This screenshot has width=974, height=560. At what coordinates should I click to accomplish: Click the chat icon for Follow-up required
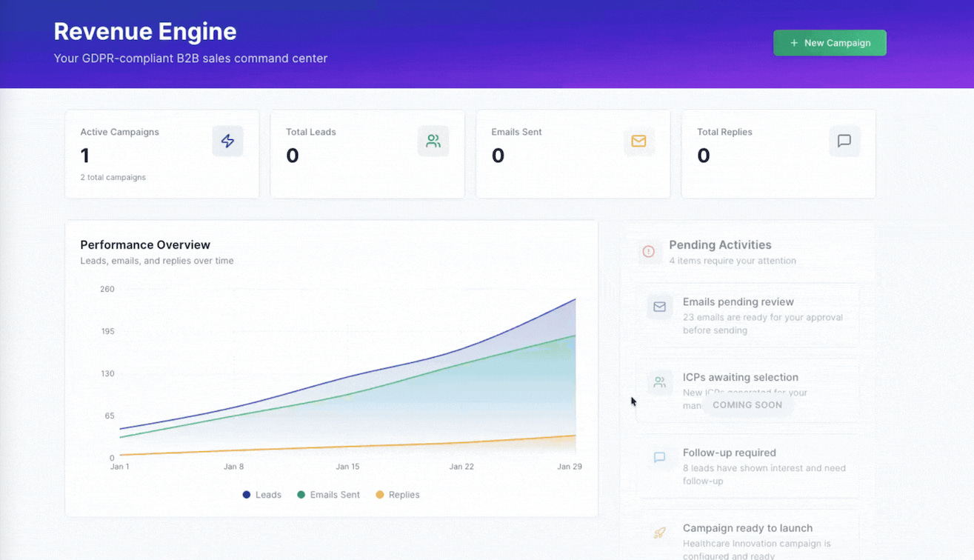pyautogui.click(x=660, y=458)
